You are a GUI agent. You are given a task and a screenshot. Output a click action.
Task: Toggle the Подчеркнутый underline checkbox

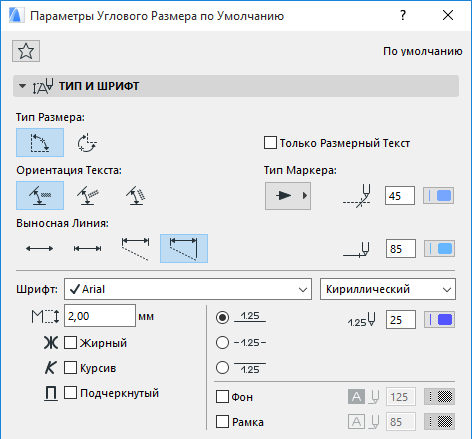click(70, 393)
